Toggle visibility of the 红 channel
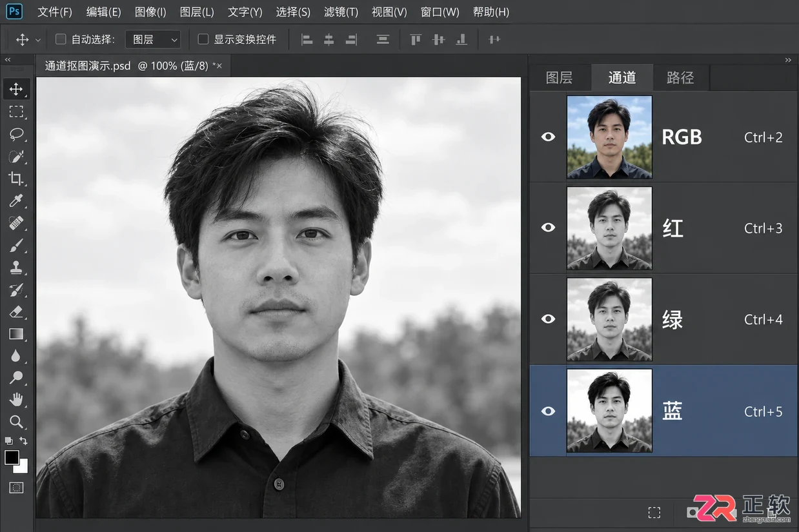This screenshot has height=532, width=799. (548, 228)
